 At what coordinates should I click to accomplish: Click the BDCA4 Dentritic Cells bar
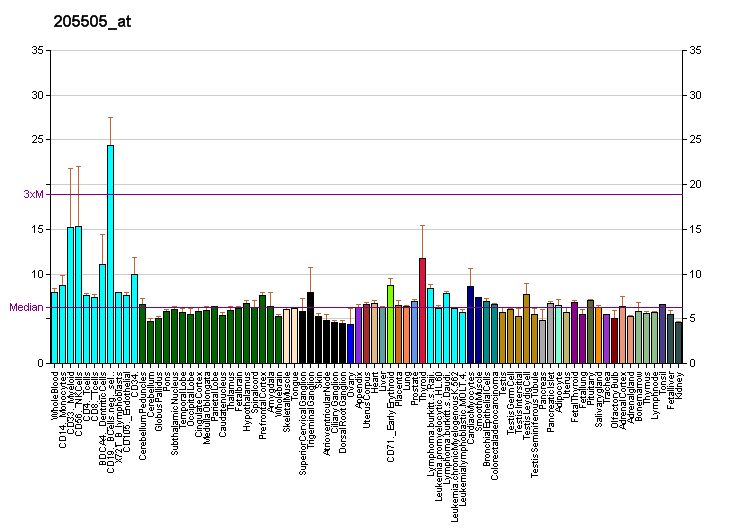102,314
